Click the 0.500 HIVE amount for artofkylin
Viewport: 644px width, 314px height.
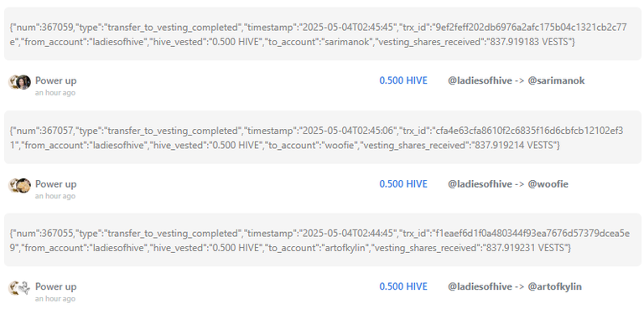(x=403, y=286)
